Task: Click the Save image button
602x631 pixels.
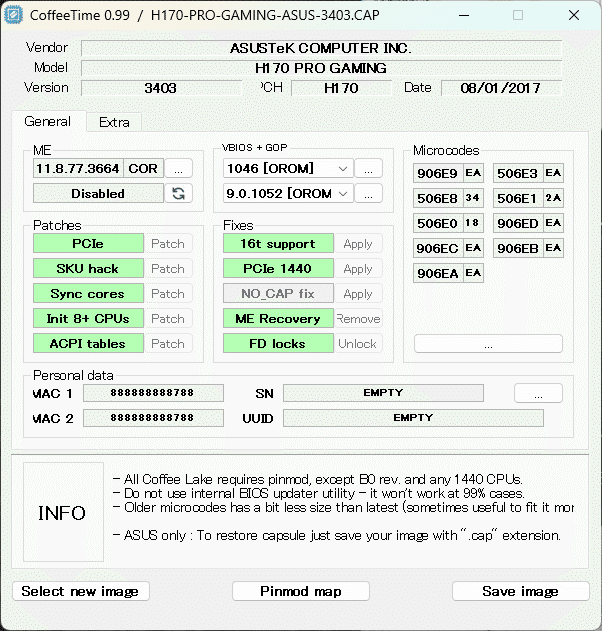Action: click(520, 591)
